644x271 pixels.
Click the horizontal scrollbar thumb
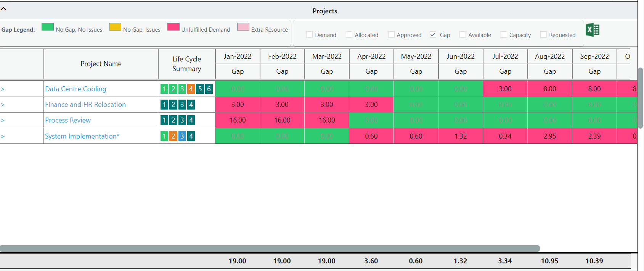[270, 248]
